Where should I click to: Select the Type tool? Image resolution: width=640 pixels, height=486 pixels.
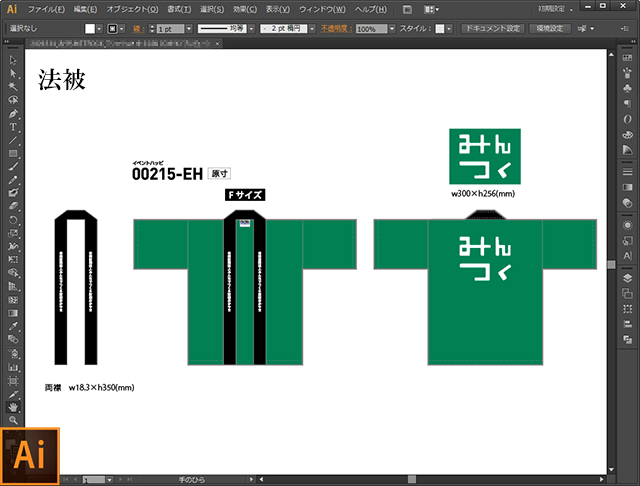pos(13,127)
